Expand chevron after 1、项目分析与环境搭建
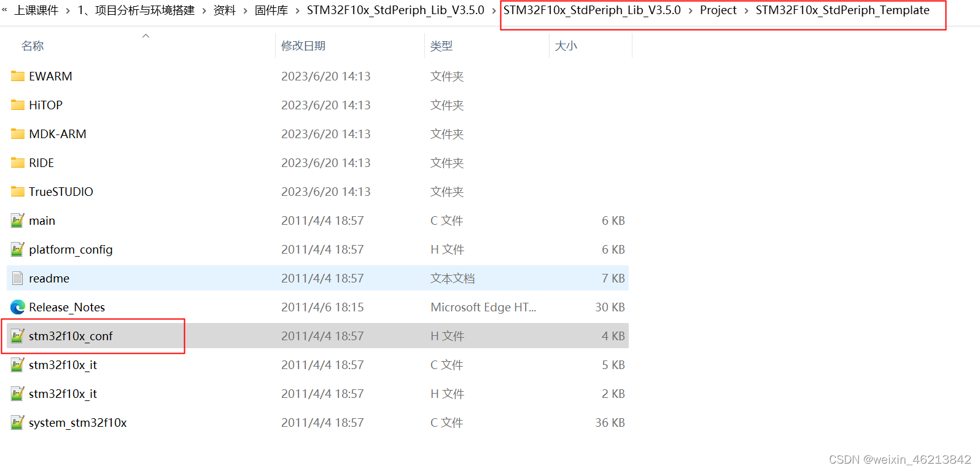The height and width of the screenshot is (471, 980). (x=204, y=10)
